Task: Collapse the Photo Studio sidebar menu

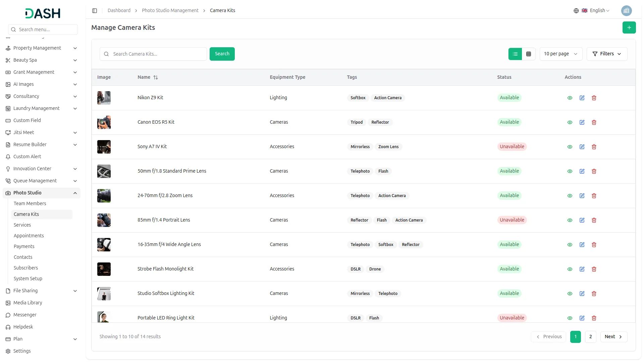Action: pos(75,193)
